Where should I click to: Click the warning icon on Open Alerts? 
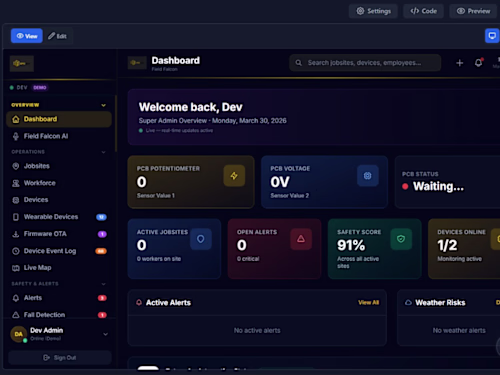(301, 239)
